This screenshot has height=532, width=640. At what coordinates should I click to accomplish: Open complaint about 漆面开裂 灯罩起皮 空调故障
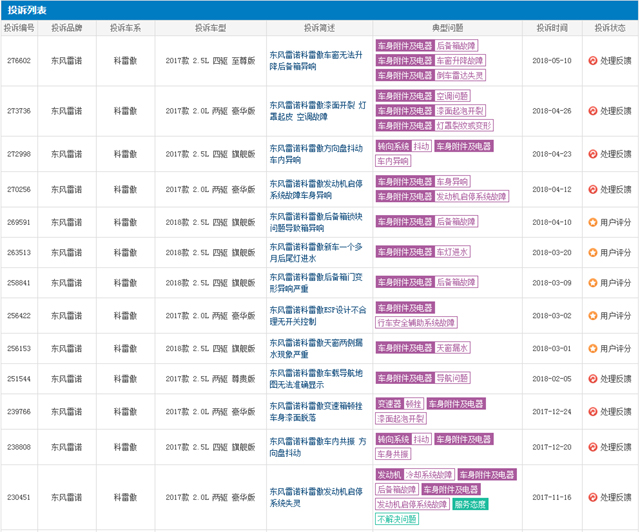tap(318, 111)
